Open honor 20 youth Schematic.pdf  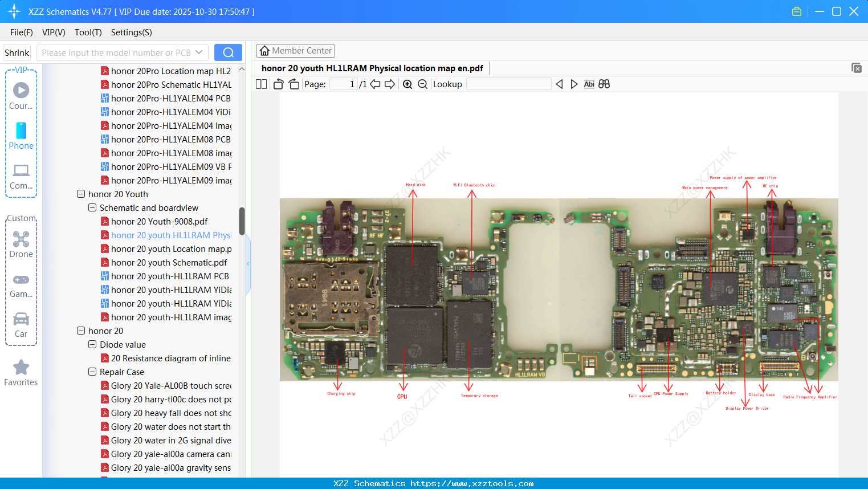(169, 263)
